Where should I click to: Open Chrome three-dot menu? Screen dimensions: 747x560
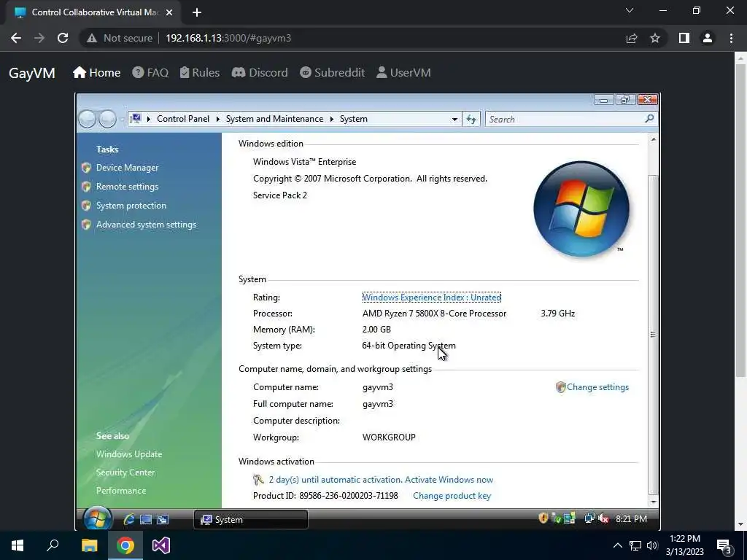coord(731,38)
